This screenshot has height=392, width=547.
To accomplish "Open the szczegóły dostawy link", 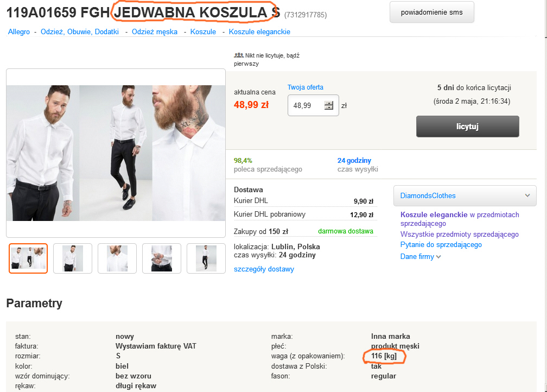I will pos(264,269).
